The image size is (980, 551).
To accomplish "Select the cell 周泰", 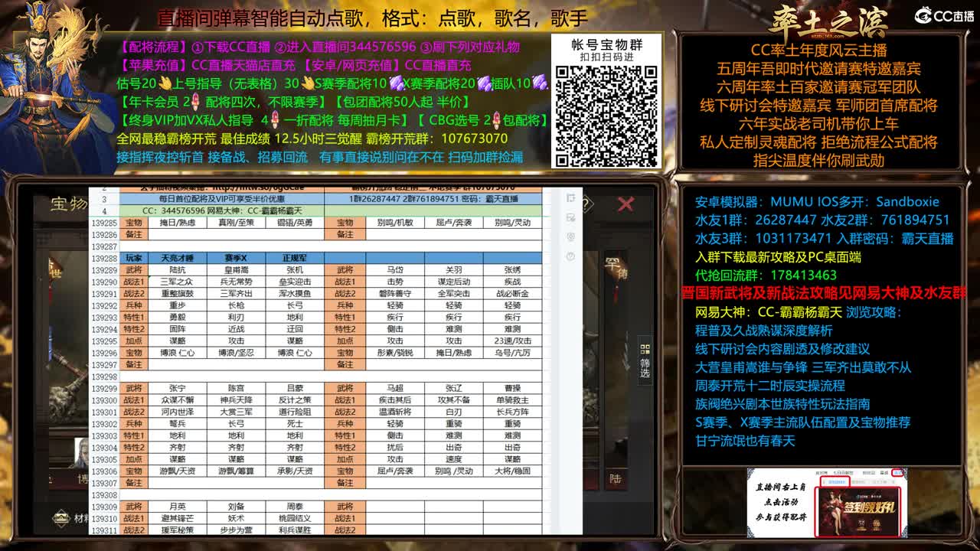I will [295, 507].
